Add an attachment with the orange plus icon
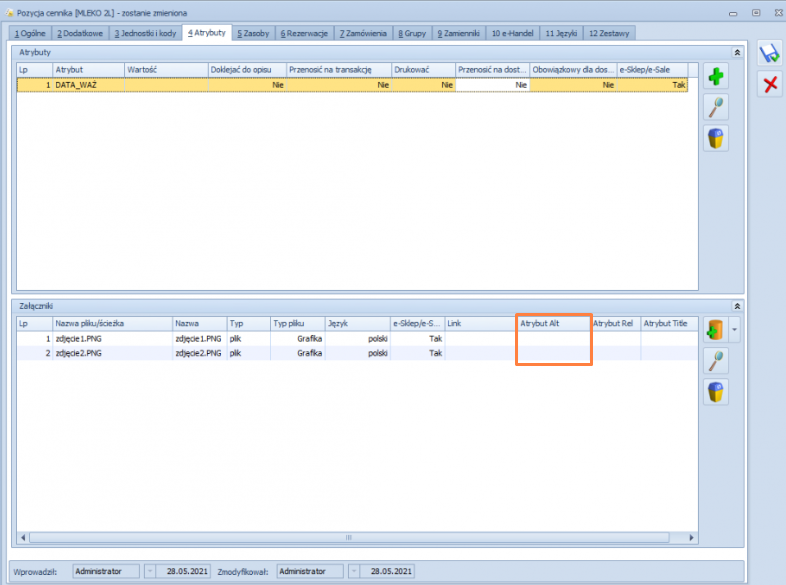The image size is (786, 585). [x=715, y=330]
